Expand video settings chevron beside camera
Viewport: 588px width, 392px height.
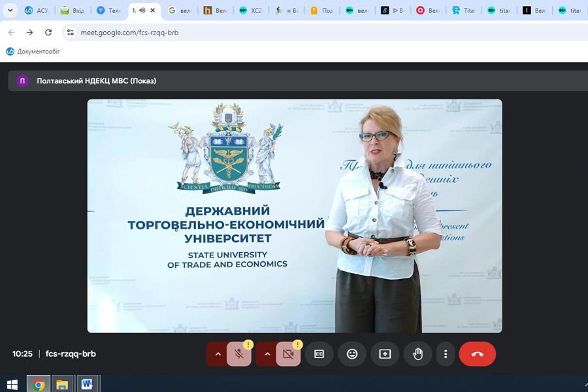pyautogui.click(x=267, y=353)
